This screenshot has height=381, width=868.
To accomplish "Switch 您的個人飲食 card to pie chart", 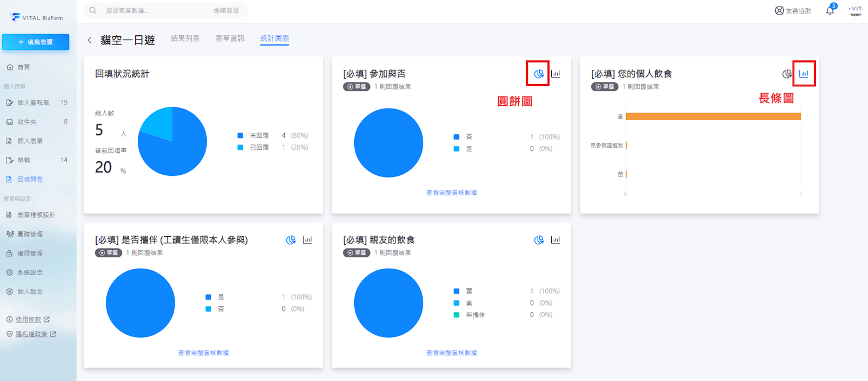I will click(x=787, y=74).
